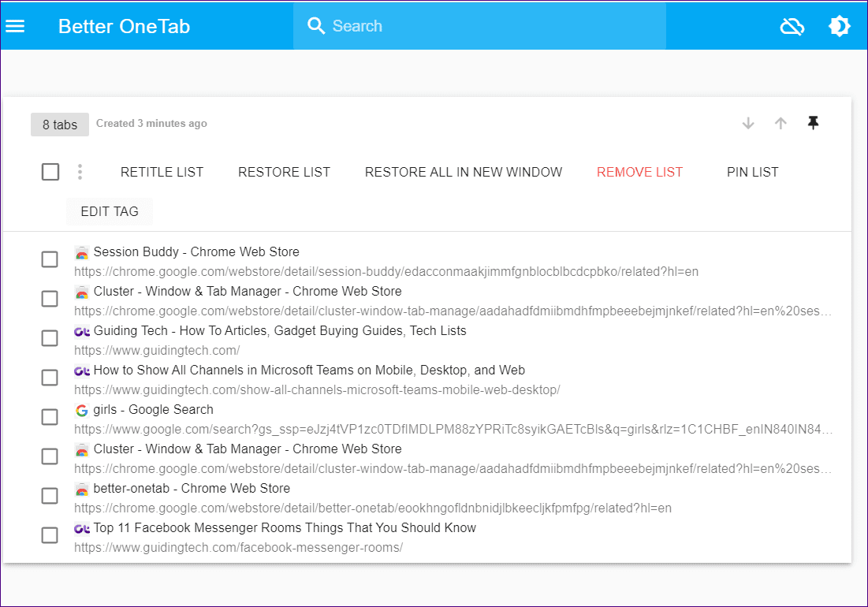Image resolution: width=868 pixels, height=607 pixels.
Task: Open Top 11 Facebook Messenger Rooms link
Action: pyautogui.click(x=285, y=528)
